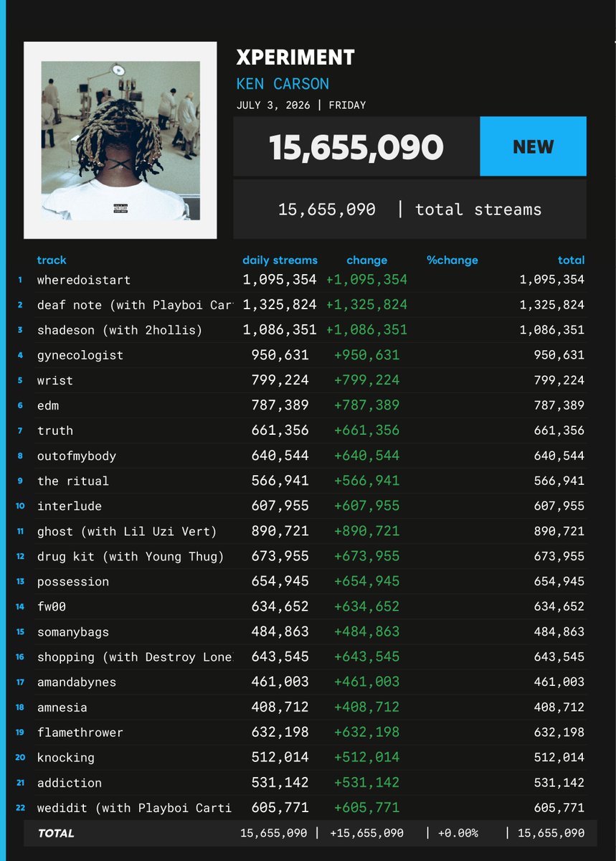Select track 'shadeson (with 2hollis)'
The image size is (616, 861).
pyautogui.click(x=120, y=330)
